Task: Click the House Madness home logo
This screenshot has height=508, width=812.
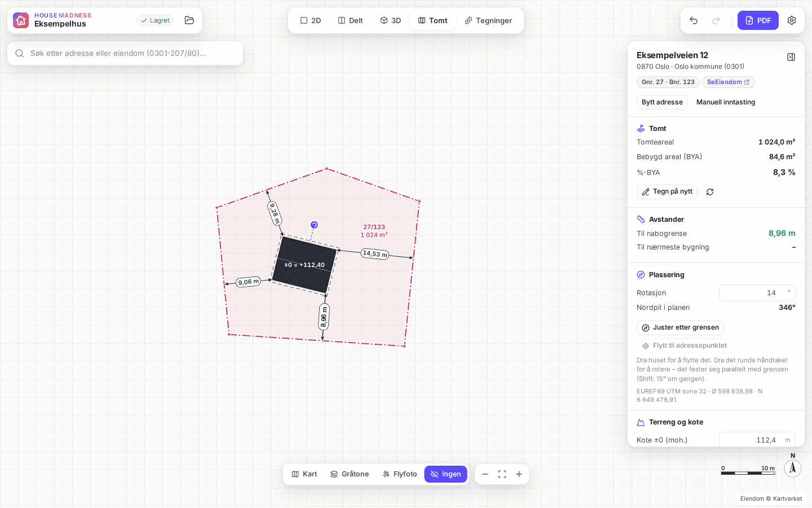Action: [x=21, y=20]
